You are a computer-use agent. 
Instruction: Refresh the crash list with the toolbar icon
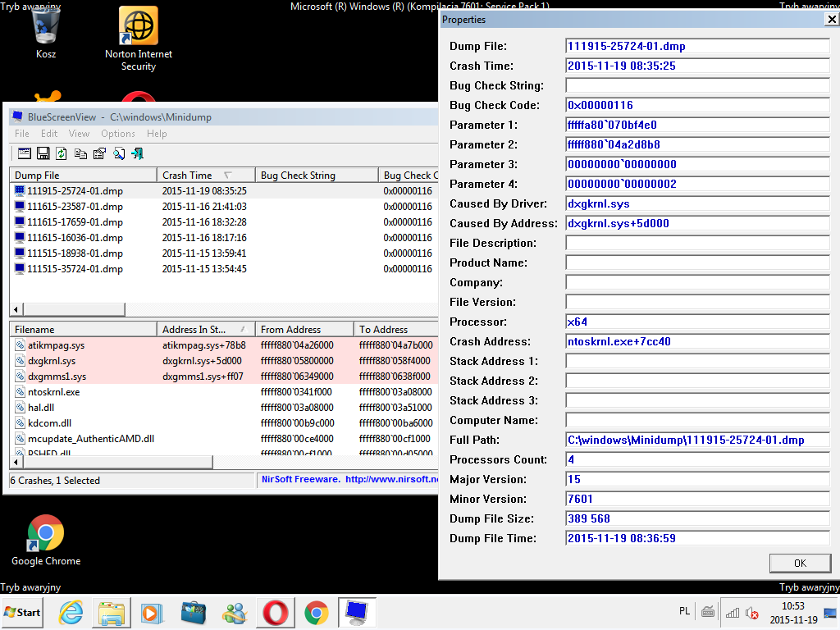[62, 153]
